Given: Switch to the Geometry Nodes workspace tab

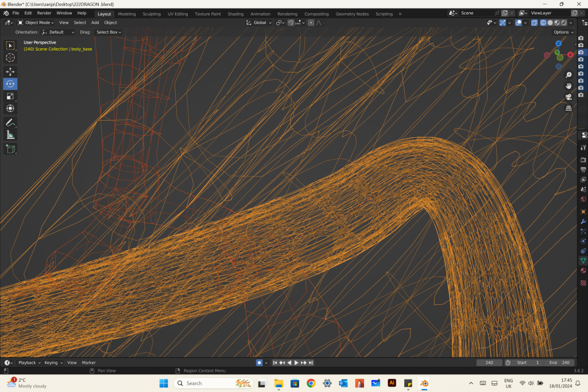Looking at the screenshot, I should coord(352,14).
